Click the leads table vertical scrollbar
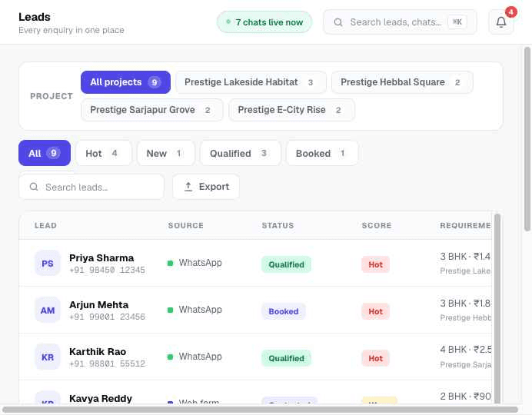Screen dimensions: 532x415 pos(497,308)
